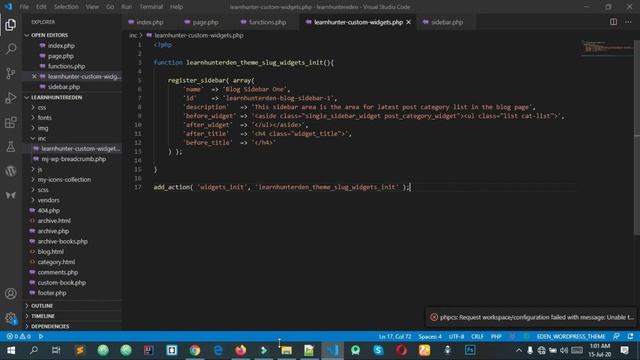Launch Microsoft Edge from the taskbar

coord(218,350)
